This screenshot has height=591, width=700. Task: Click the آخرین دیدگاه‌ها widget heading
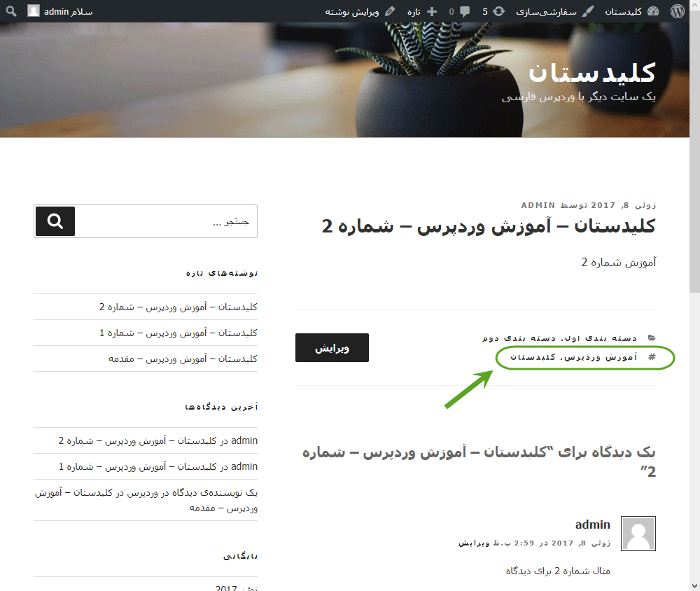click(x=221, y=407)
